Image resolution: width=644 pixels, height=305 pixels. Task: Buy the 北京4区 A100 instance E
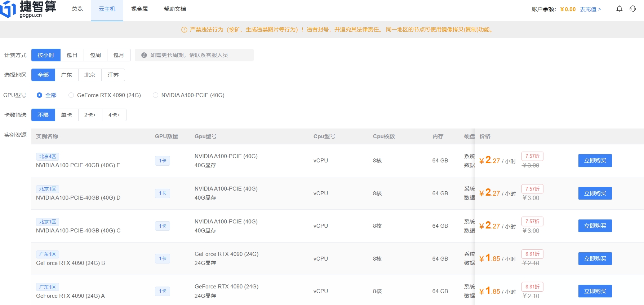tap(595, 161)
